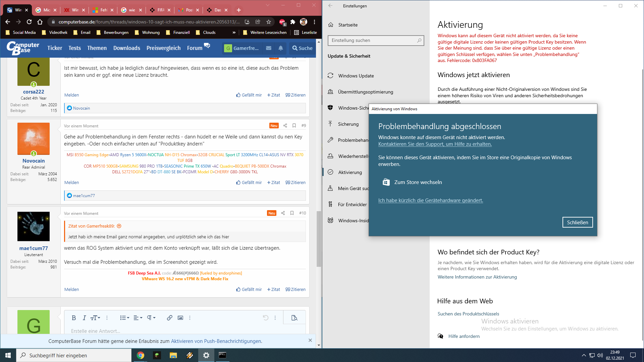Open the text alignment dropdown in editor
The image size is (644, 362).
point(138,318)
